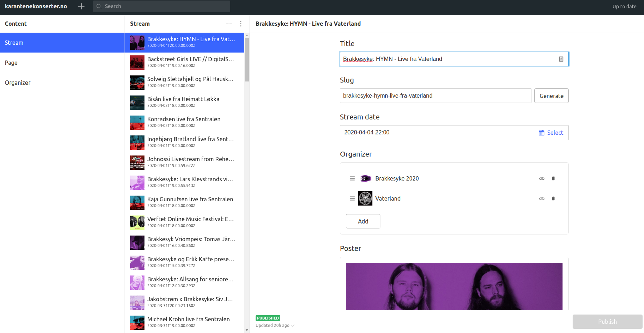Click drag handle icon beside Brakkesyke 2020
This screenshot has height=333, width=644.
(352, 179)
